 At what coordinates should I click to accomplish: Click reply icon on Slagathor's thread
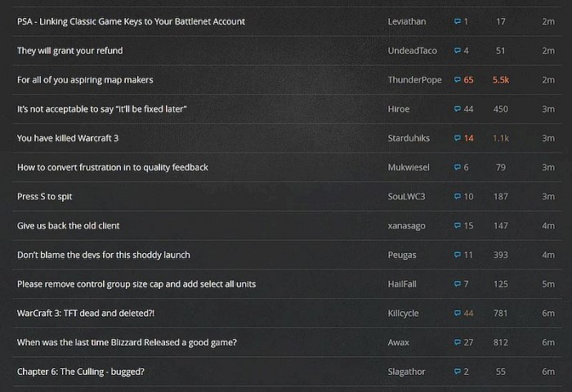tap(458, 372)
